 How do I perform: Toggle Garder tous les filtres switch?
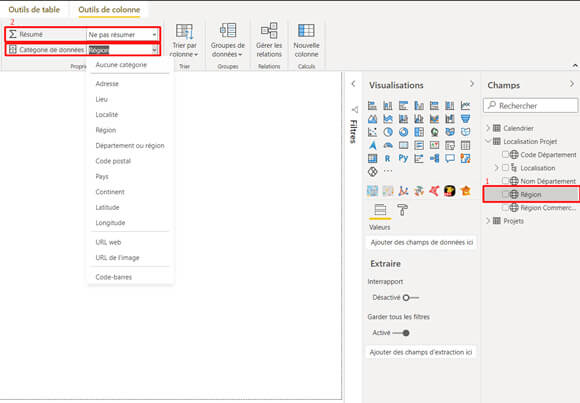click(401, 333)
